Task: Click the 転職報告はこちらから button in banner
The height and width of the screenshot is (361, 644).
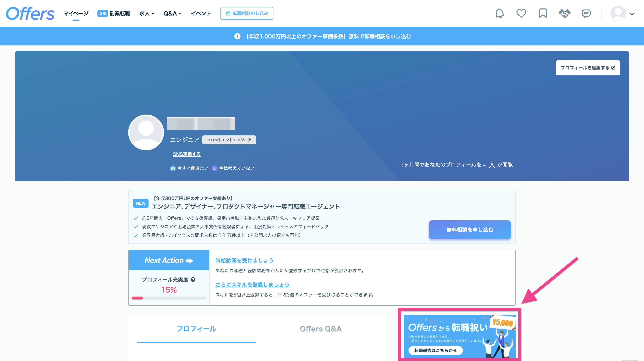Action: (x=435, y=351)
